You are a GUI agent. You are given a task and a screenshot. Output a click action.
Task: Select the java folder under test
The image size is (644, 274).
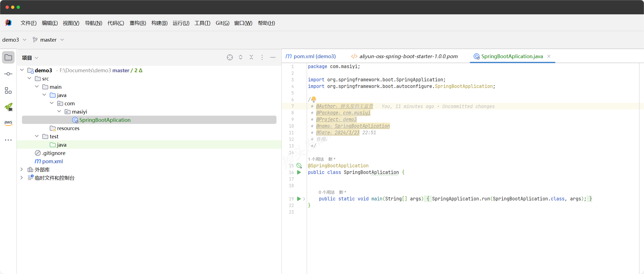[58, 145]
